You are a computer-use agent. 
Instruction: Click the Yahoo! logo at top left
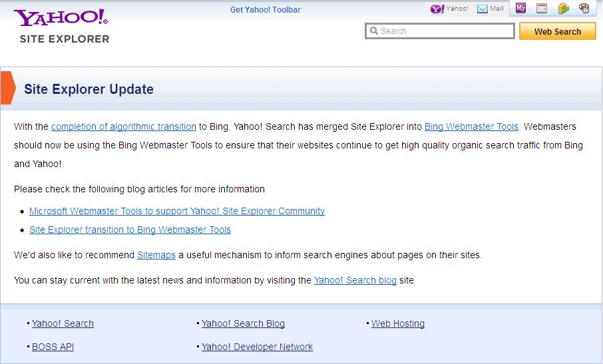tap(61, 18)
